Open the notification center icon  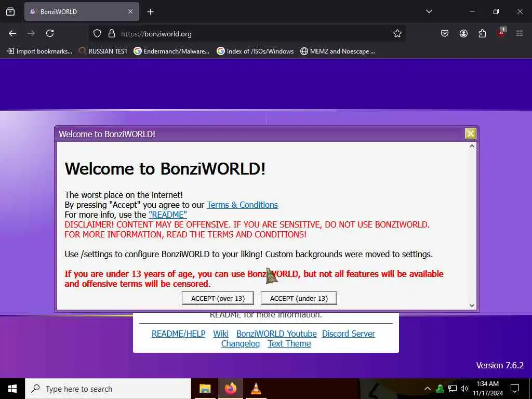tap(515, 389)
